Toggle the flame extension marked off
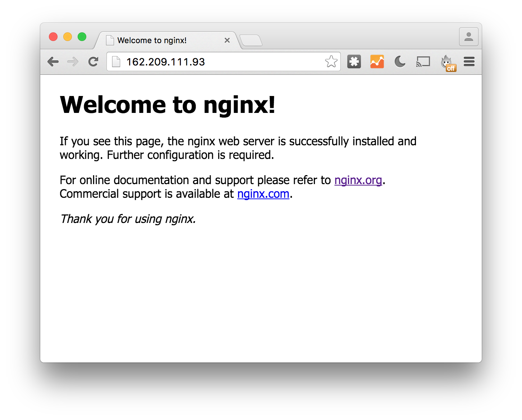Image resolution: width=522 pixels, height=420 pixels. click(x=448, y=63)
